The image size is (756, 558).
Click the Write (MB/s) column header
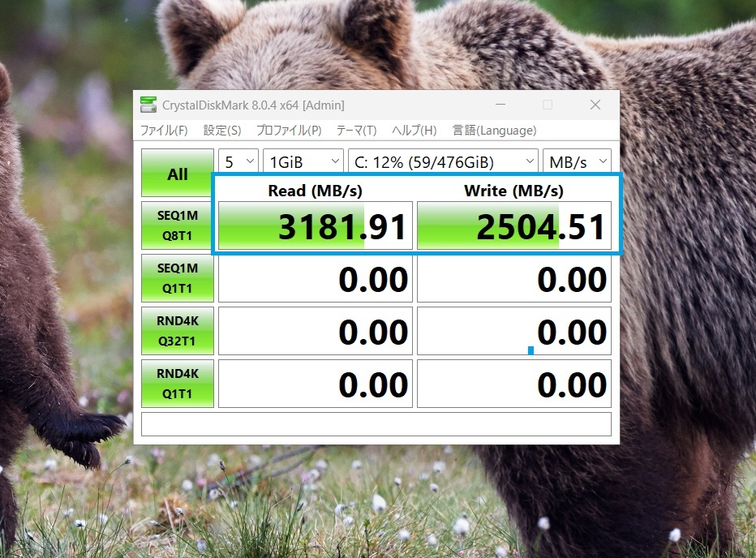click(x=514, y=191)
